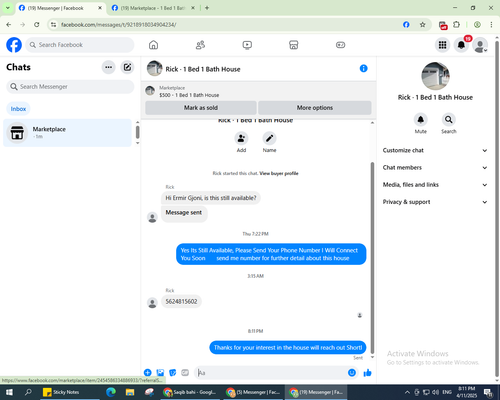This screenshot has width=500, height=400.
Task: Open the Facebook menu grid icon
Action: 442,45
